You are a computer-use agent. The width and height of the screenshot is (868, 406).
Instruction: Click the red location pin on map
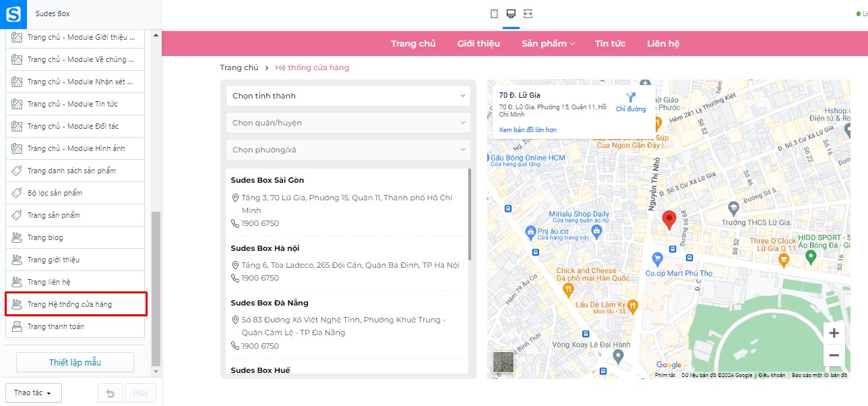(669, 220)
